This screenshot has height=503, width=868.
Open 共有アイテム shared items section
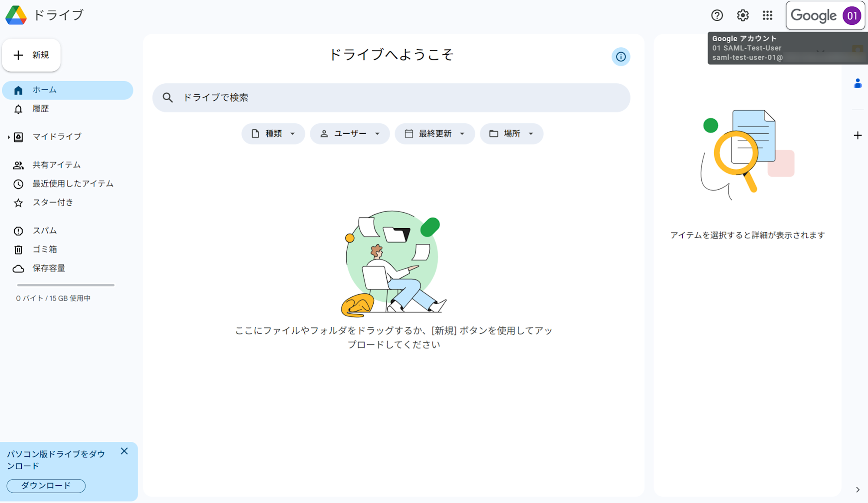tap(56, 165)
